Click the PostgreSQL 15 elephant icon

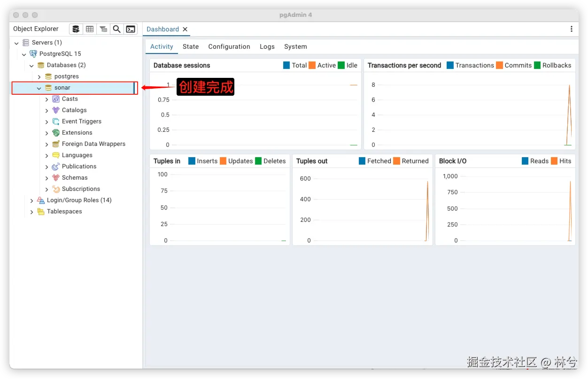coord(33,54)
